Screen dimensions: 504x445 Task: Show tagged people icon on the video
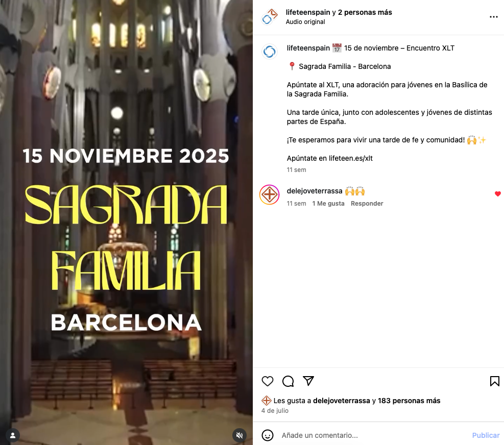point(13,435)
